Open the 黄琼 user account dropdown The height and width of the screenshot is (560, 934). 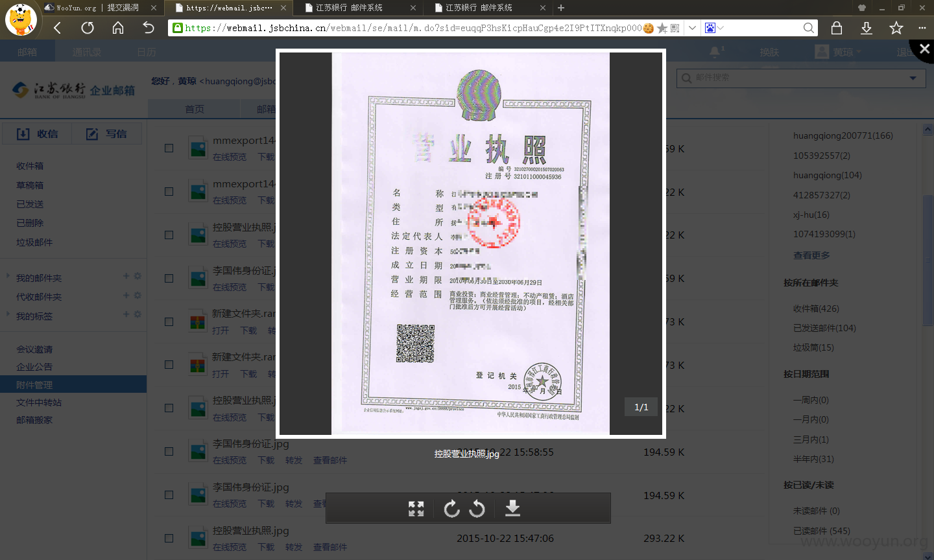tap(838, 52)
